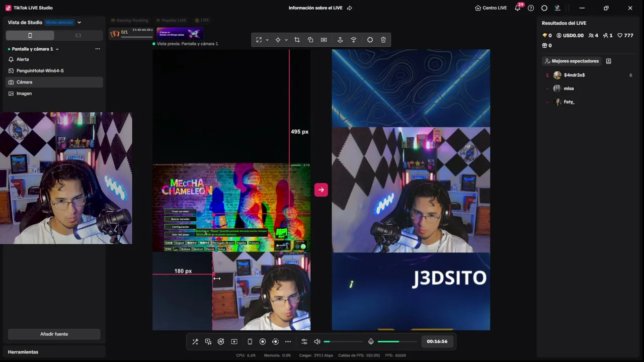Viewport: 644px width, 362px height.
Task: Adjust the speaker volume slider
Action: tap(343, 342)
